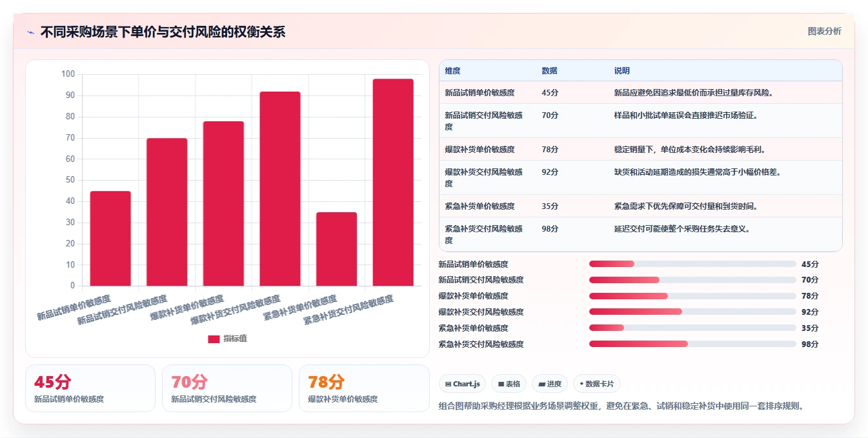
Task: Click the icon inside the Chart.js tag
Action: tap(449, 384)
